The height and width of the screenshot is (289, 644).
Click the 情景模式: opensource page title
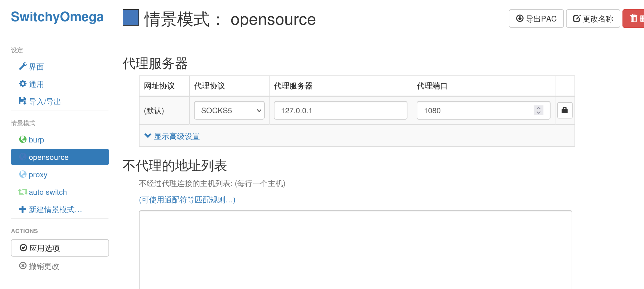pyautogui.click(x=230, y=19)
